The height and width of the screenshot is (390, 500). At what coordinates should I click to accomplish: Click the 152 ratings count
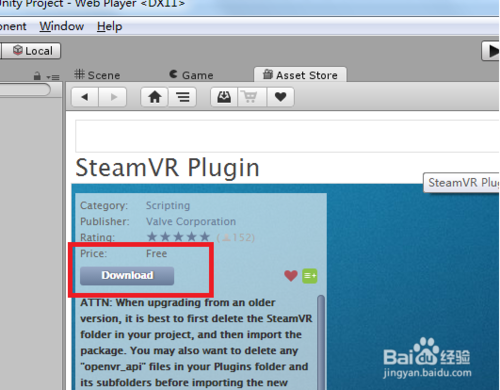(x=236, y=238)
